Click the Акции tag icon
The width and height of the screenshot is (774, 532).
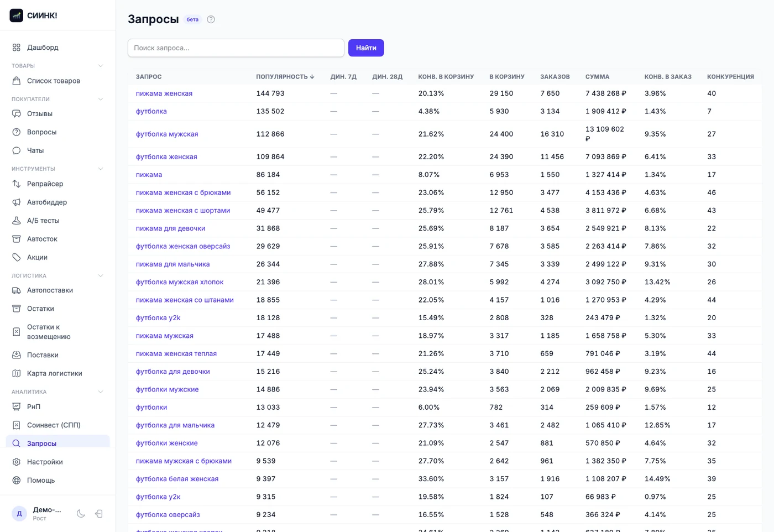click(x=17, y=257)
